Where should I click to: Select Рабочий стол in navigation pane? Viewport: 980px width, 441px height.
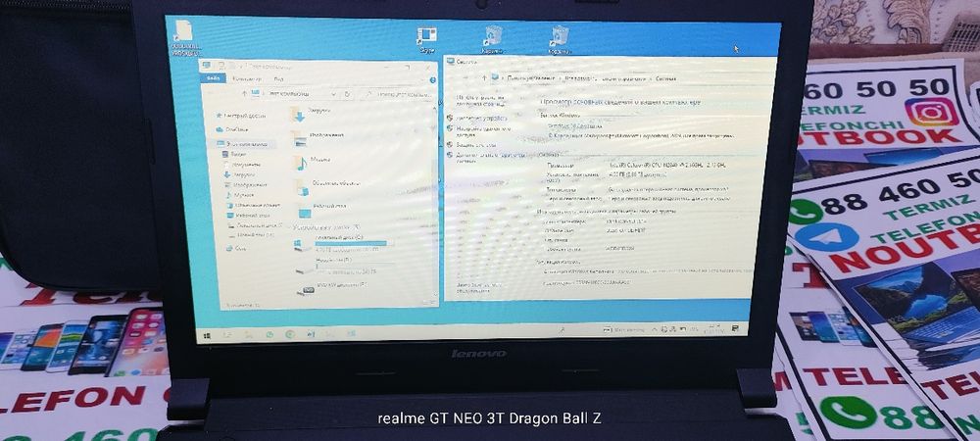tap(248, 215)
